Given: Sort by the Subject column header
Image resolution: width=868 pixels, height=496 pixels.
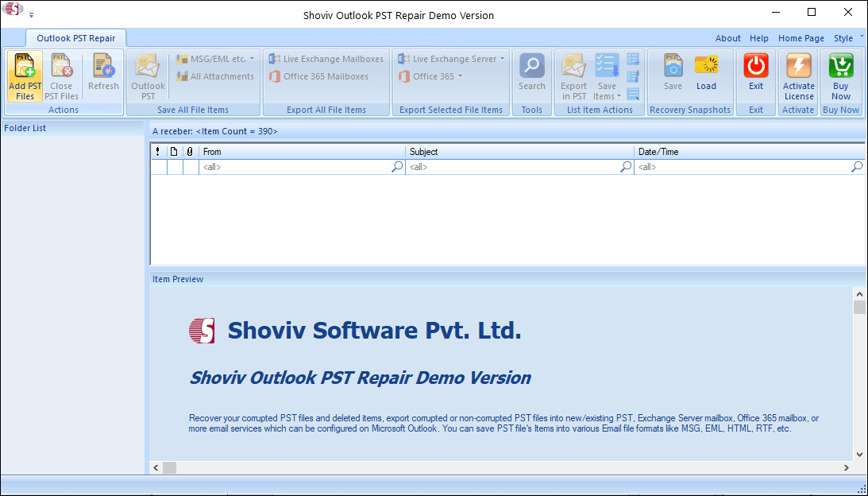Looking at the screenshot, I should coord(520,152).
